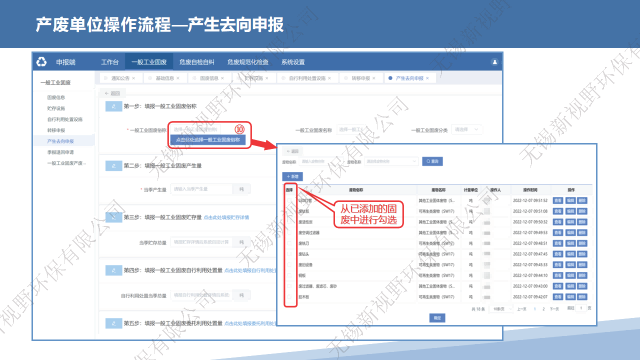Click the 下一页 pagination button
Viewport: 640px width, 360px height.
pos(554,309)
